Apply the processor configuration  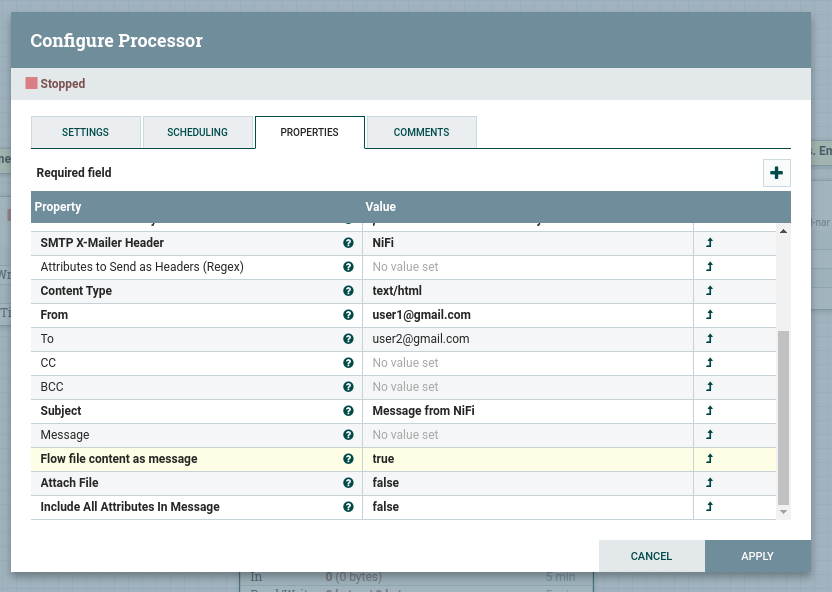(x=757, y=556)
